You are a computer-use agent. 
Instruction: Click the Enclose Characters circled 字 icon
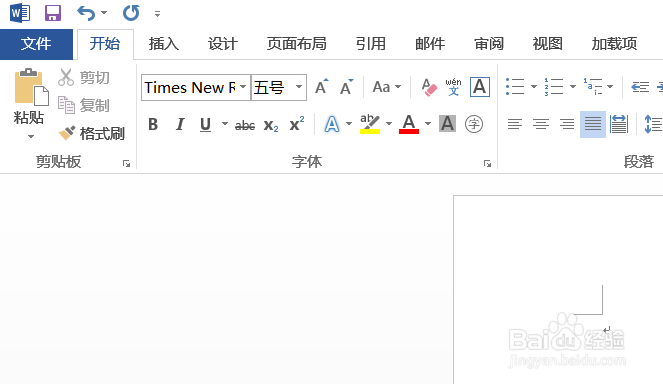[x=474, y=124]
